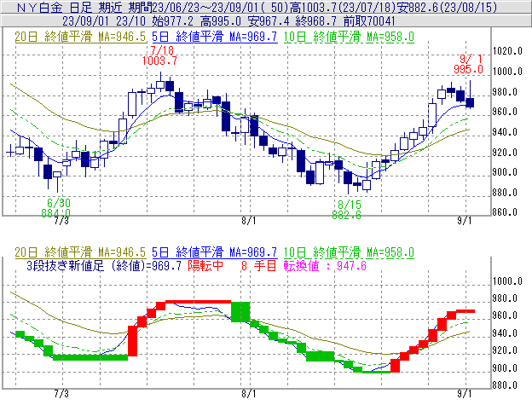Image resolution: width=532 pixels, height=405 pixels.
Task: Click the 9/1 date label on upper chart axis
Action: click(464, 221)
